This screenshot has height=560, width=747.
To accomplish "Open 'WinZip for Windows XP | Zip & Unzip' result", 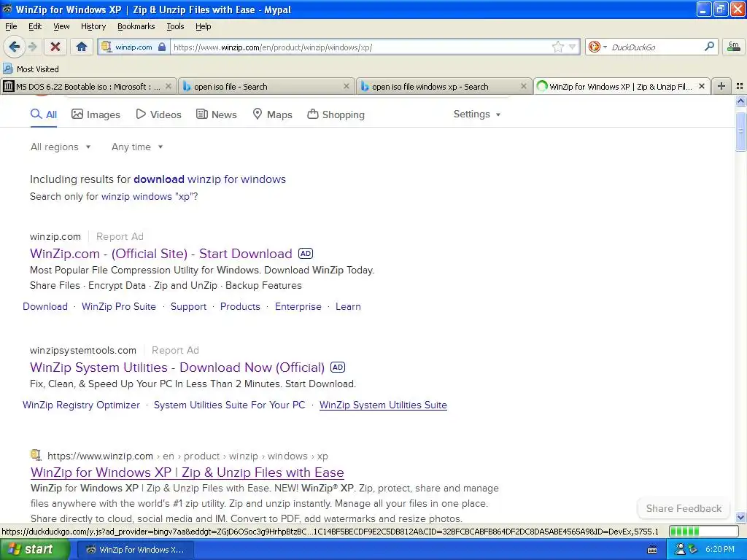I will [x=187, y=472].
